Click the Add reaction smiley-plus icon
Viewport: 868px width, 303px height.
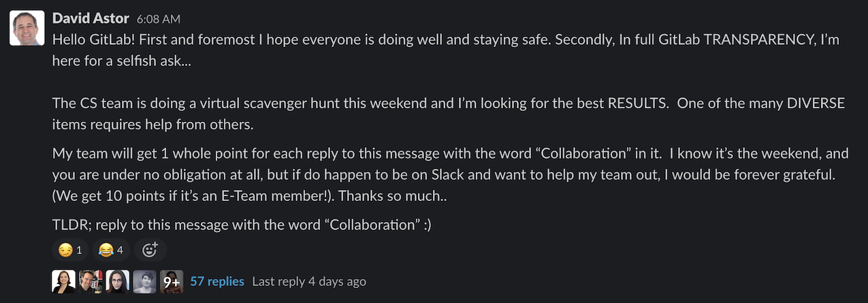coord(150,250)
